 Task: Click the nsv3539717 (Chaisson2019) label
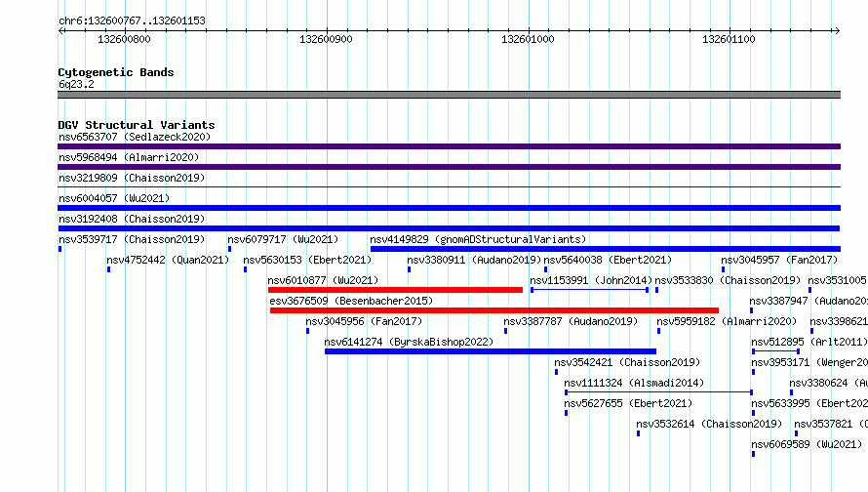tap(132, 239)
